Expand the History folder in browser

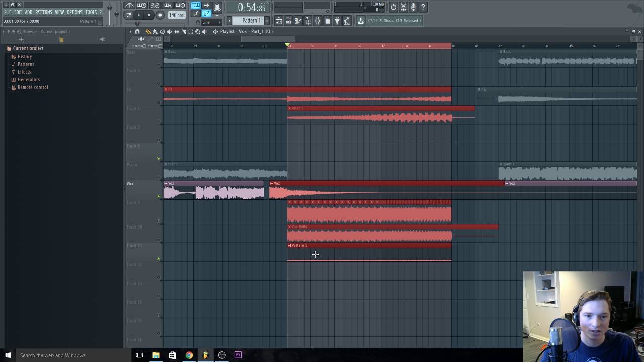click(x=25, y=57)
